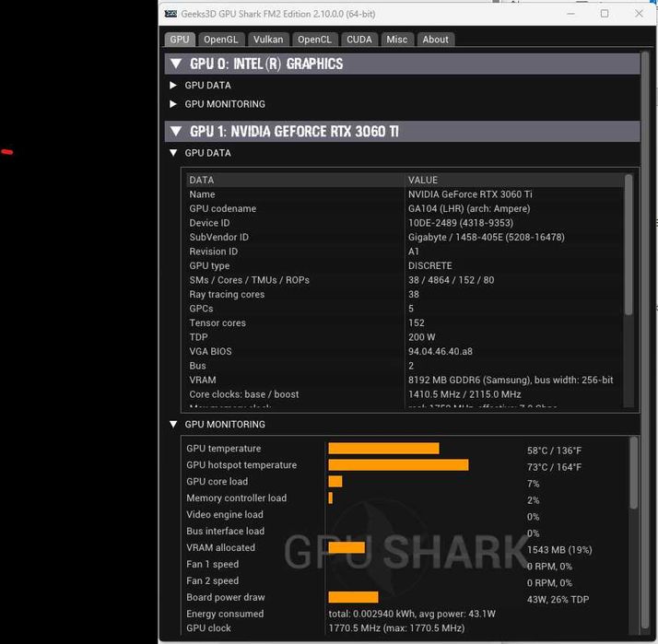Select the OpenCL tab
This screenshot has height=644, width=658.
click(314, 40)
